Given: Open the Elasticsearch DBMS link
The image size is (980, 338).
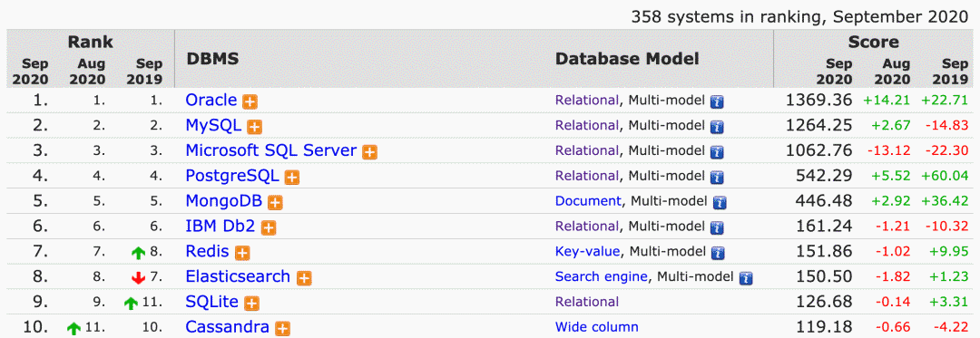Looking at the screenshot, I should tap(238, 277).
